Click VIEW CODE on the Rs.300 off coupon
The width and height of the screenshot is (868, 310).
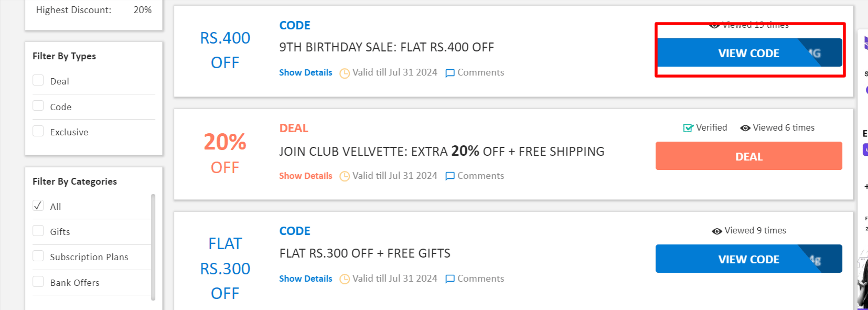point(749,259)
